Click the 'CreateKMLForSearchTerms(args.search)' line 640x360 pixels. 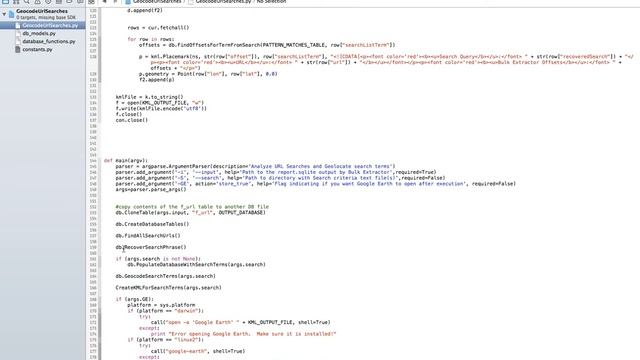[169, 287]
